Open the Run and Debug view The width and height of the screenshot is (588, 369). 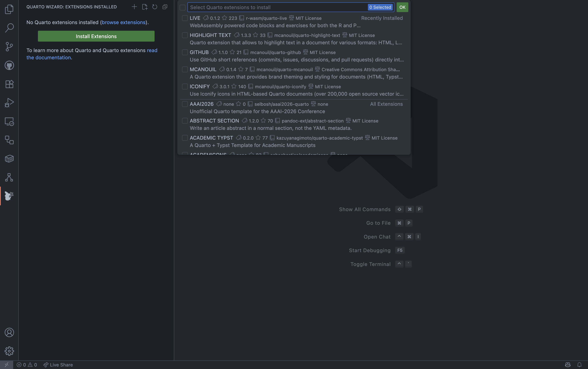point(9,102)
